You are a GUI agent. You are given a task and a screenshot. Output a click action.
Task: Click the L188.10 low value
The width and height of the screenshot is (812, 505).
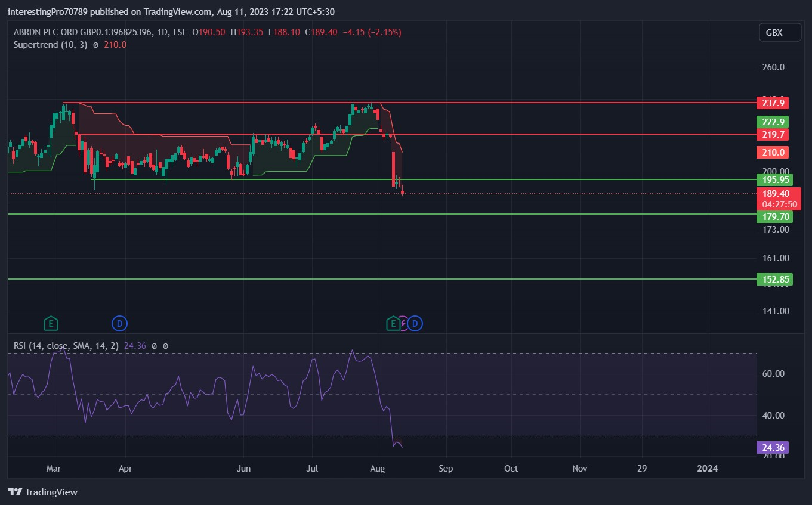point(285,32)
